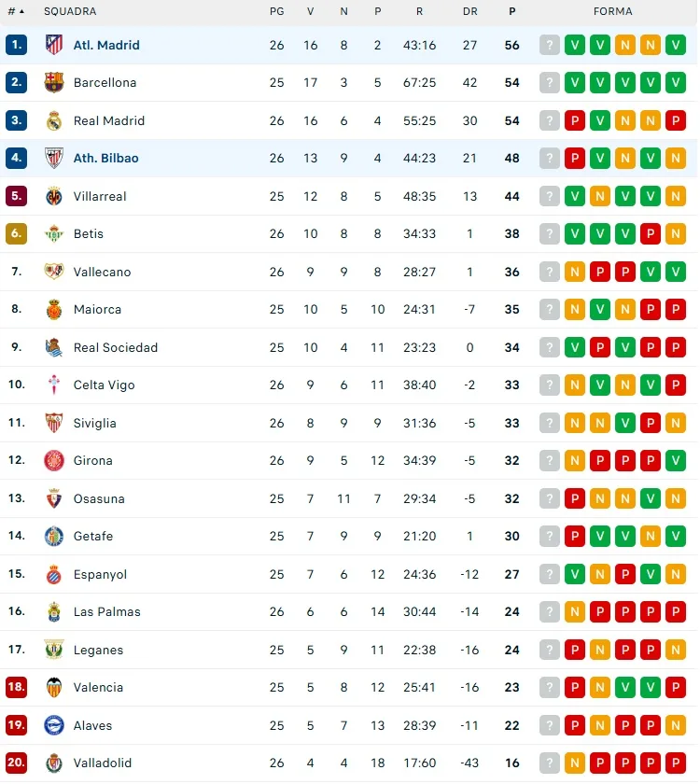
Task: Open the Valladolid team page
Action: [103, 763]
